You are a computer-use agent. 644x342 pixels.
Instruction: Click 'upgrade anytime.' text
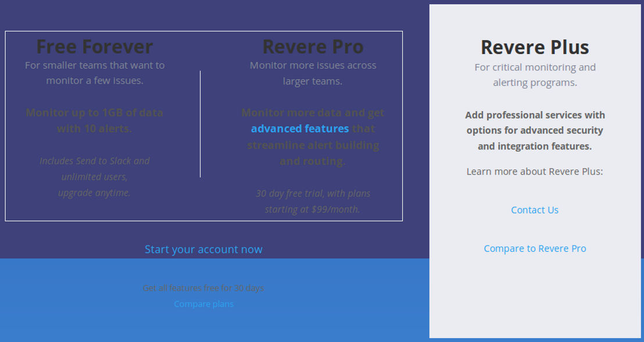pyautogui.click(x=95, y=193)
